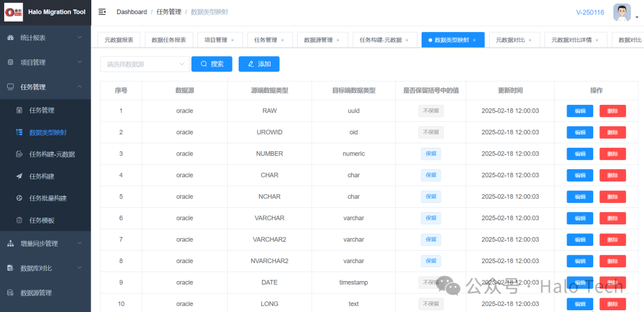The width and height of the screenshot is (644, 312).
Task: Click Dashboard in the breadcrumb
Action: 131,12
